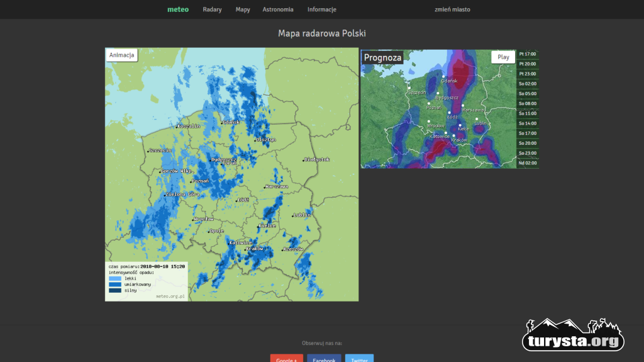The image size is (644, 362).
Task: Select the Pt 23:00 forecast time
Action: 527,74
